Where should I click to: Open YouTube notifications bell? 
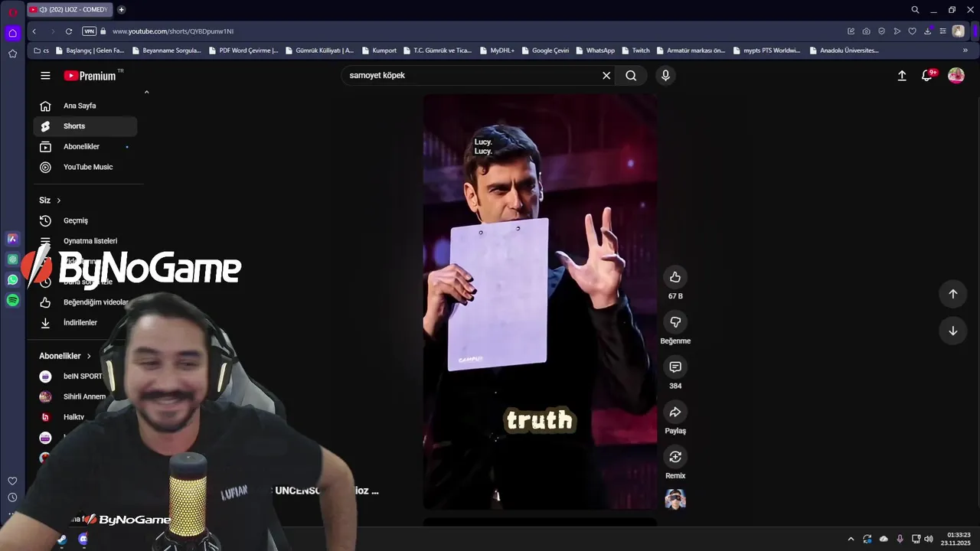(x=927, y=75)
